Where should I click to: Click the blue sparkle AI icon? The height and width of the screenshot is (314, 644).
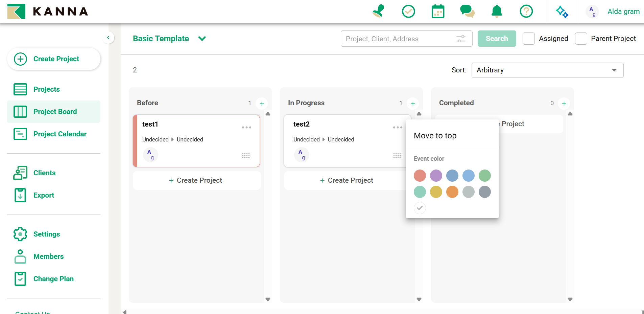562,12
